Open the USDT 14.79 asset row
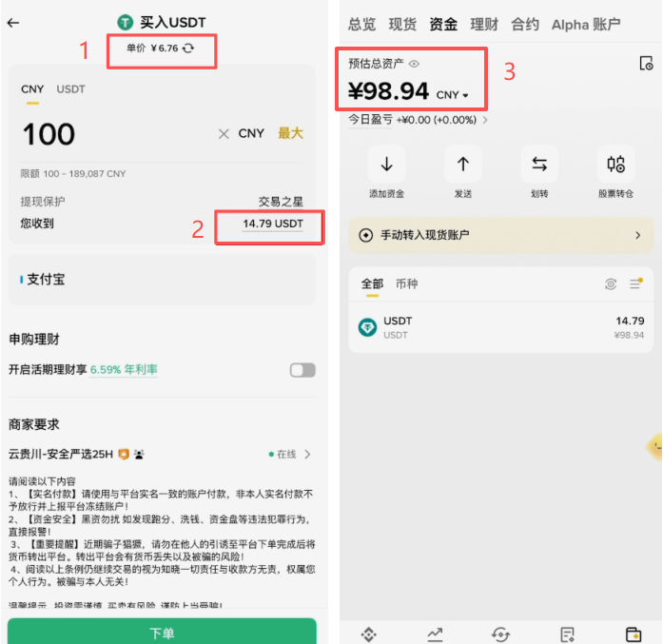Viewport: 663px width, 644px height. click(x=501, y=328)
